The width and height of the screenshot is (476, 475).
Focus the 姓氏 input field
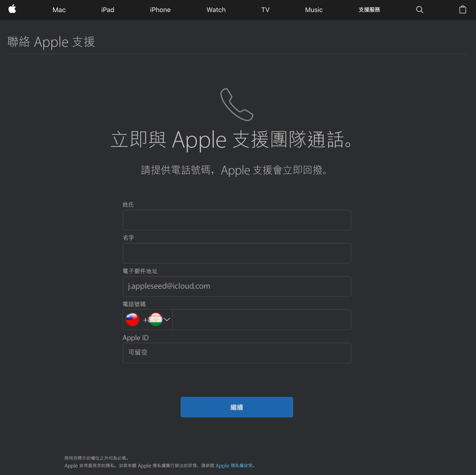point(237,220)
